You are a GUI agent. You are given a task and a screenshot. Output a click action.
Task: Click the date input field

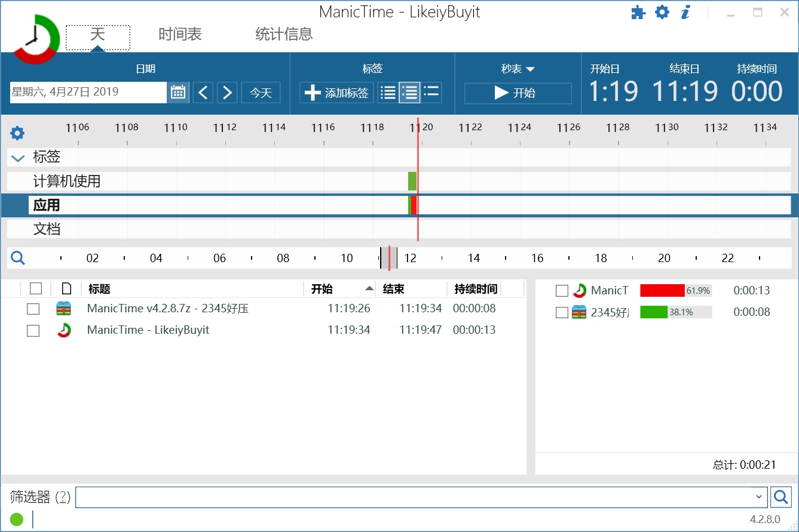click(x=88, y=93)
